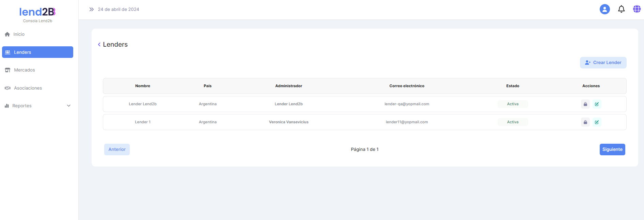Click the globe language icon
The height and width of the screenshot is (220, 644).
point(637,9)
